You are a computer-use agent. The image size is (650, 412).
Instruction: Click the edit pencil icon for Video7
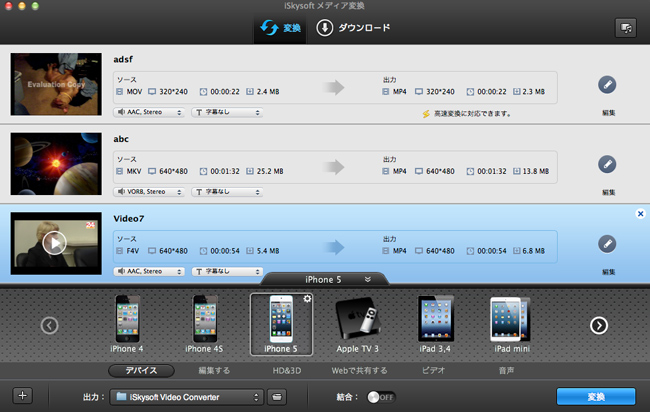point(607,244)
